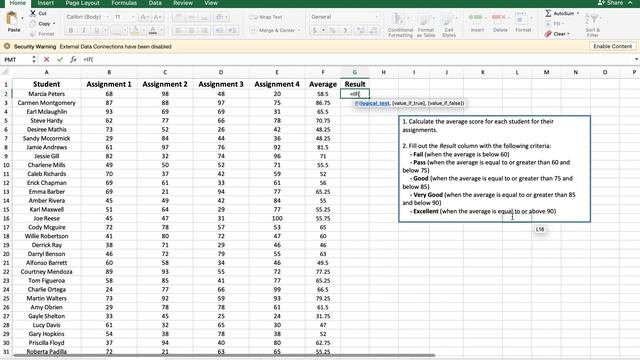
Task: Switch to the Review tab
Action: (182, 3)
